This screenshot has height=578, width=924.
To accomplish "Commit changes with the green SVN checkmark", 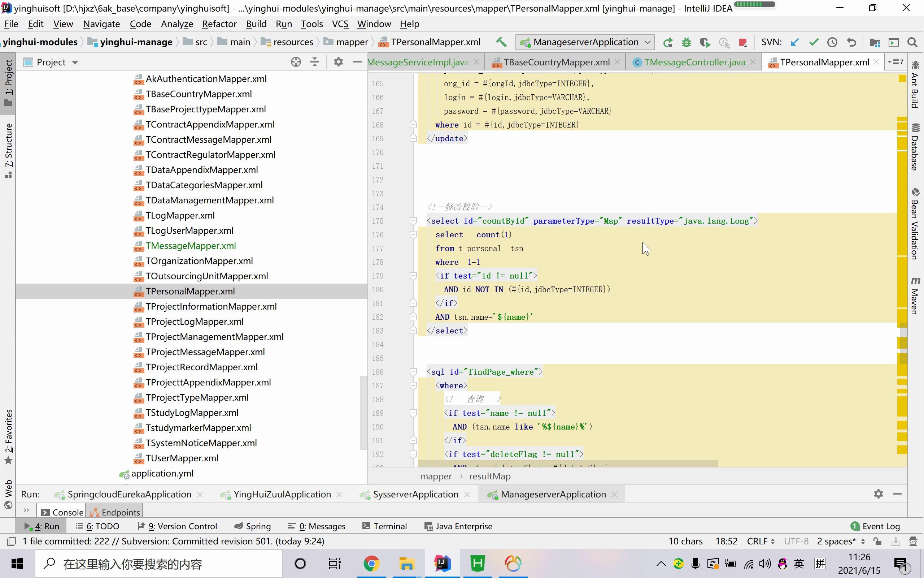I will (814, 42).
